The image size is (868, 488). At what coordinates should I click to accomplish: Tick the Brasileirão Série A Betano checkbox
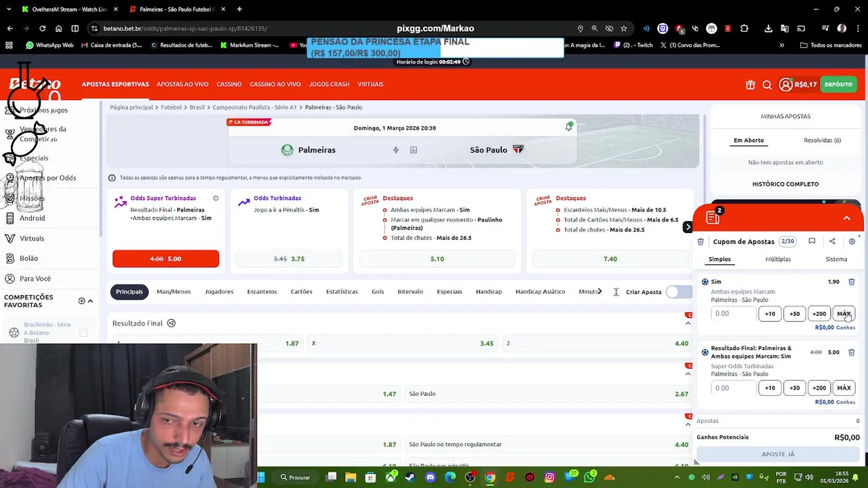[x=83, y=333]
